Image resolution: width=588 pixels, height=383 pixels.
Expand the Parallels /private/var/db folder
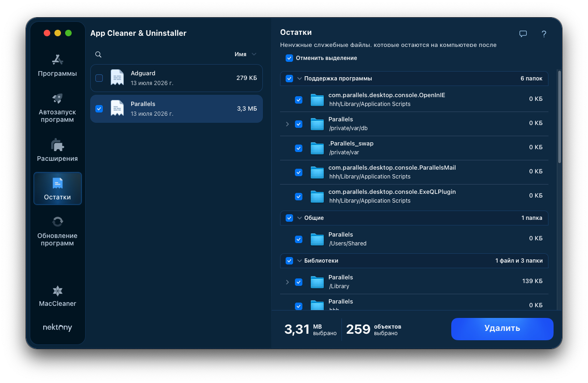287,124
